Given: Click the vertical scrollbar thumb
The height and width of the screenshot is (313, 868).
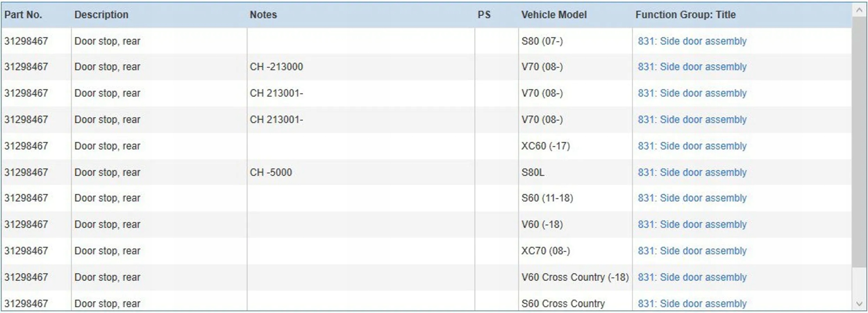Looking at the screenshot, I should 859,139.
